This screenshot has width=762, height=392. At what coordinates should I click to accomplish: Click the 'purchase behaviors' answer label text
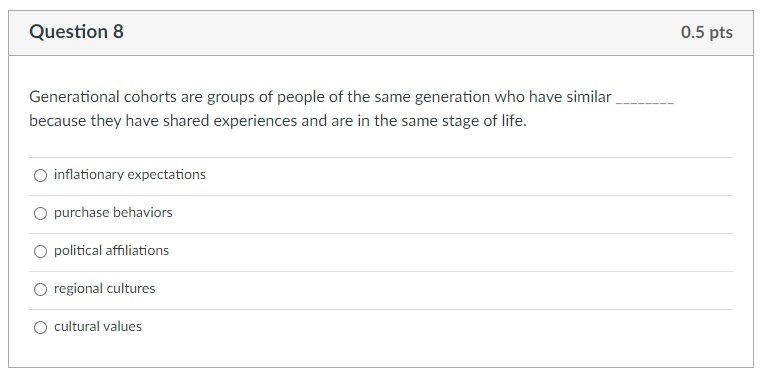point(113,212)
